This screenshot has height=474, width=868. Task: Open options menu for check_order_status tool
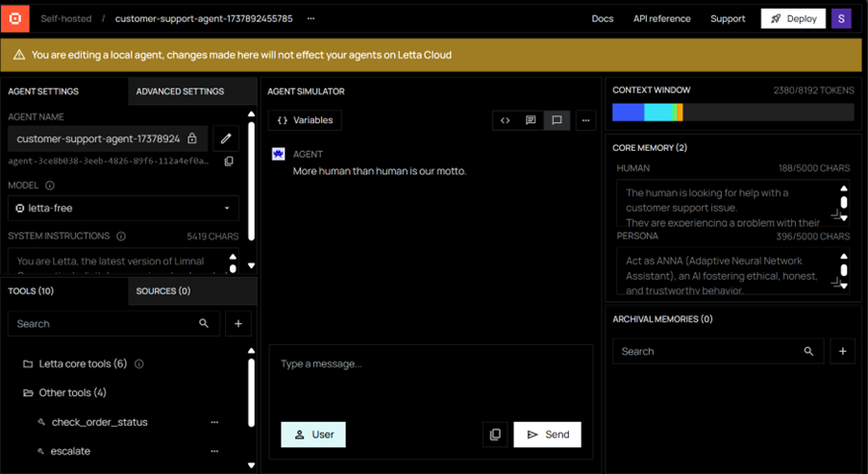click(x=214, y=422)
